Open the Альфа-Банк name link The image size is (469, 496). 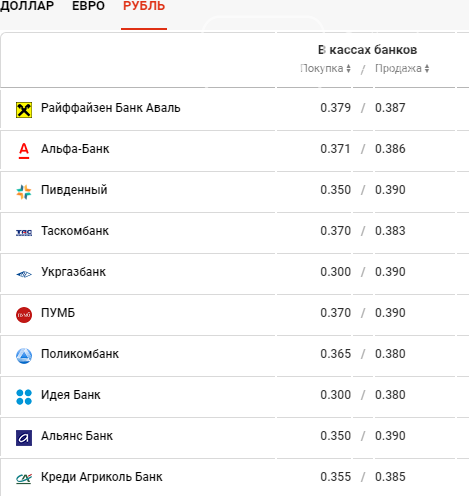click(x=75, y=149)
